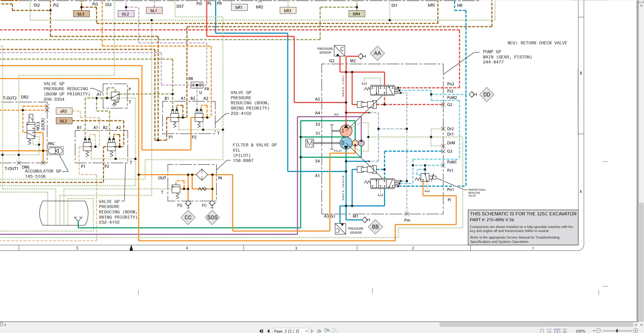Click the 325C EXCAVATOR schematic title
Screen dimensions: 644x333
(x=523, y=214)
